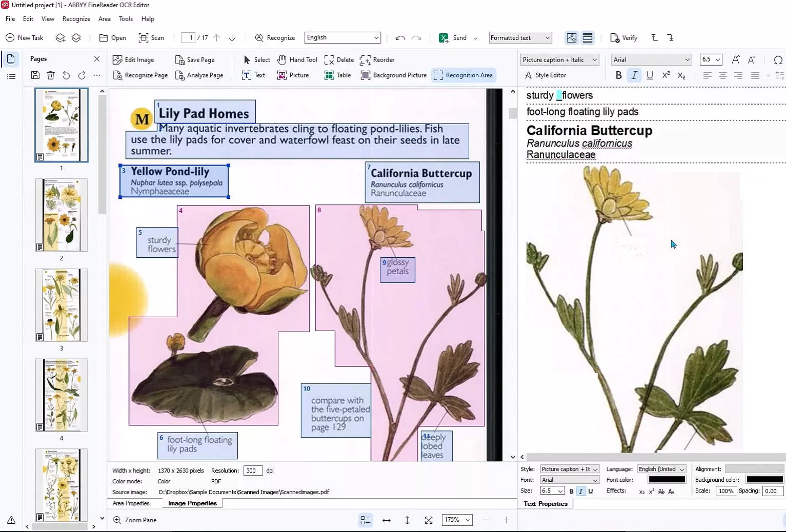786x532 pixels.
Task: Choose the Table area tool
Action: pyautogui.click(x=337, y=75)
